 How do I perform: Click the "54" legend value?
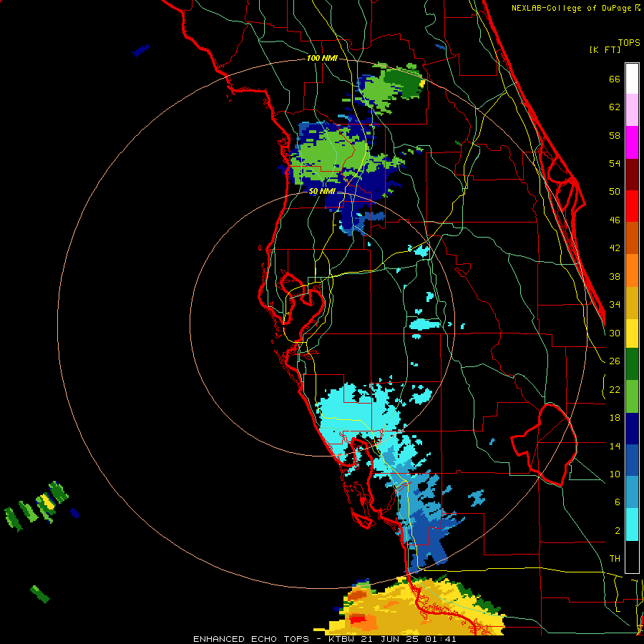point(615,163)
